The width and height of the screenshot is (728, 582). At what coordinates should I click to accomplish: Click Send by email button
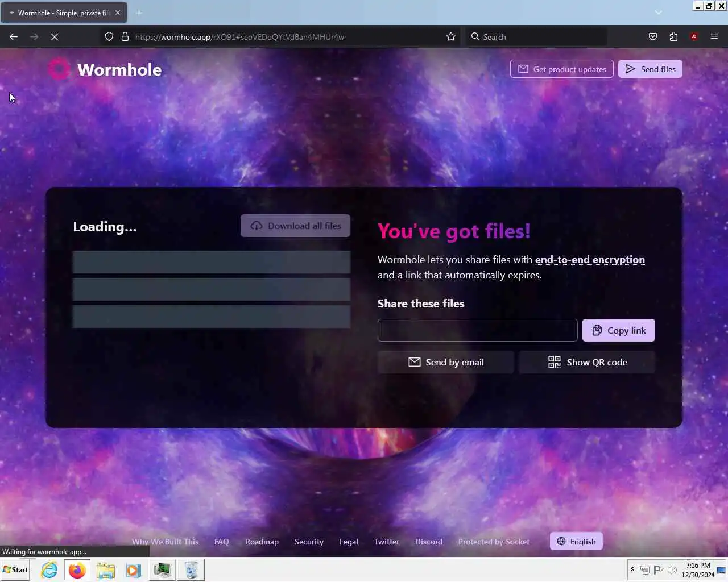pos(446,362)
